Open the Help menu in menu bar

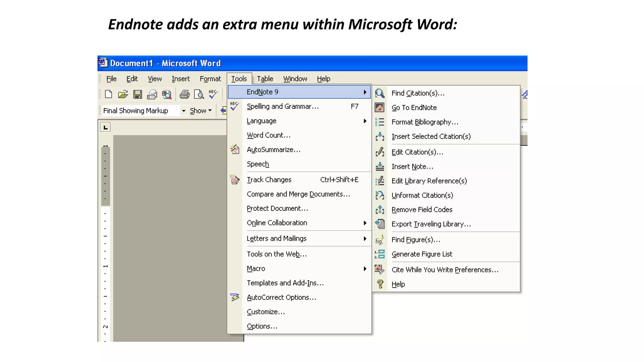coord(323,79)
